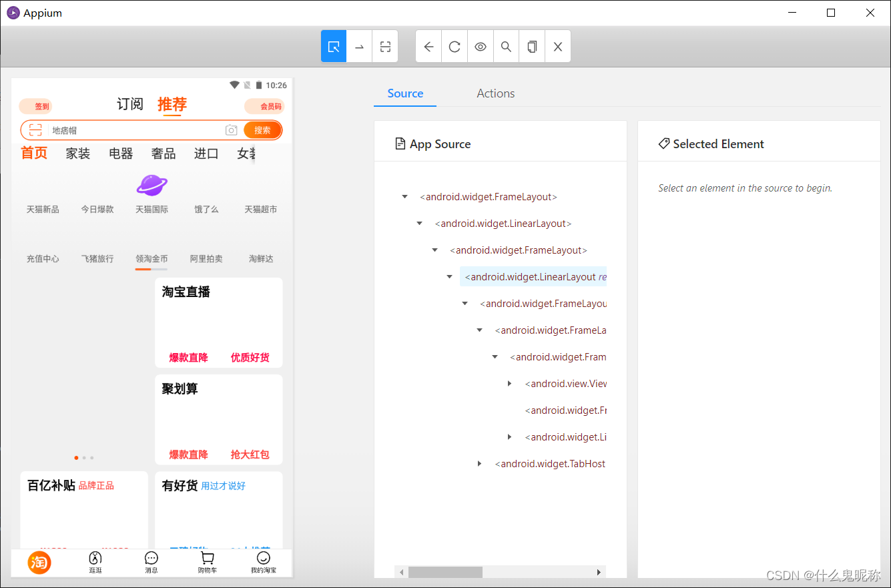The image size is (891, 588).
Task: Tap the 优质好货 link
Action: (x=250, y=358)
